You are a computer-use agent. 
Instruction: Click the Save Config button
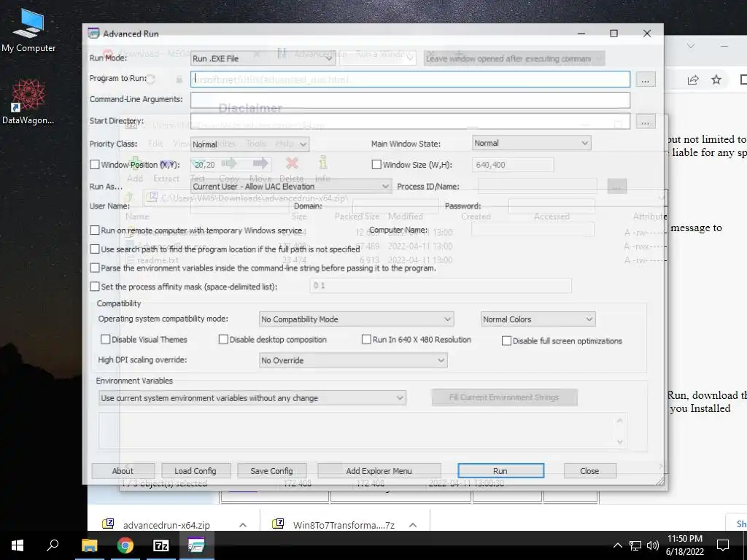pos(272,470)
